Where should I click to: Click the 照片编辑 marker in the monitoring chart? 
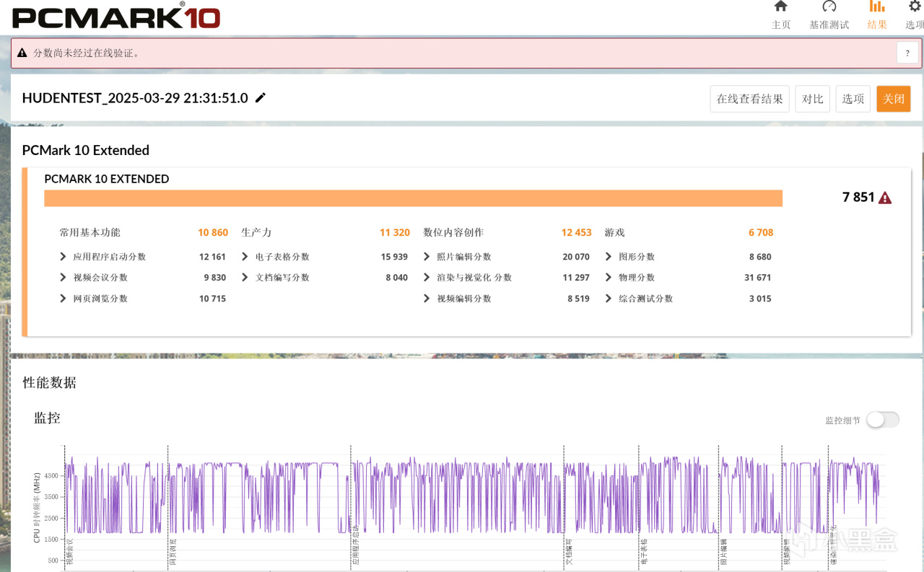pyautogui.click(x=723, y=550)
